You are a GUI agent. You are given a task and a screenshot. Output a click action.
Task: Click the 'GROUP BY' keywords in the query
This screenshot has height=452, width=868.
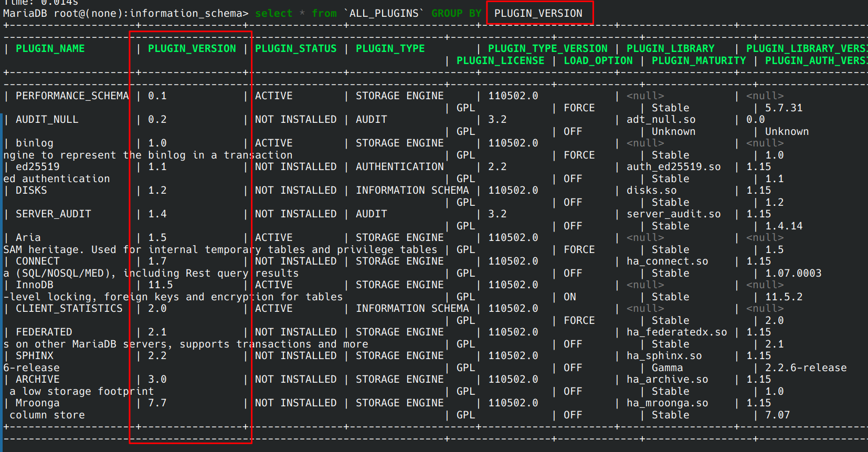[457, 14]
